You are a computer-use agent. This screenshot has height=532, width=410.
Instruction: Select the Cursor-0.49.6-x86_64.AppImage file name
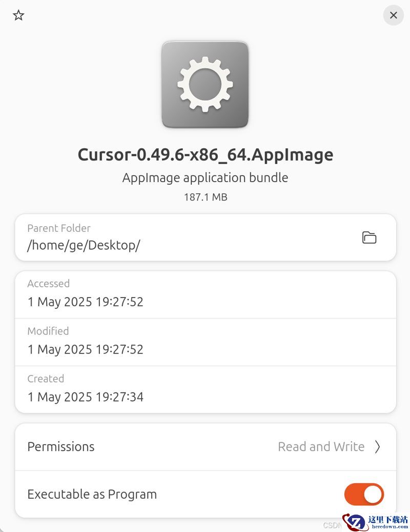coord(206,155)
